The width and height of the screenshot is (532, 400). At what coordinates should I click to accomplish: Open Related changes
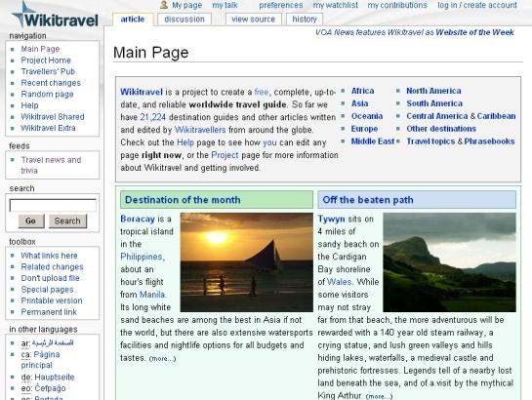click(x=52, y=266)
